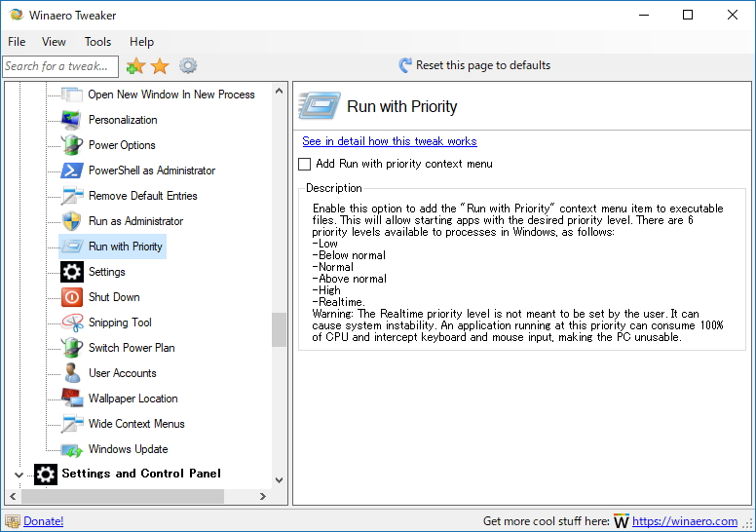This screenshot has width=756, height=532.
Task: Select the PowerShell as Administrator label
Action: coord(152,171)
